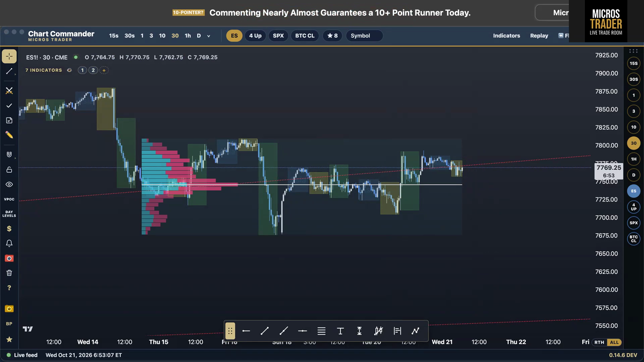Toggle the magnet snap mode
644x362 pixels.
pos(9,154)
